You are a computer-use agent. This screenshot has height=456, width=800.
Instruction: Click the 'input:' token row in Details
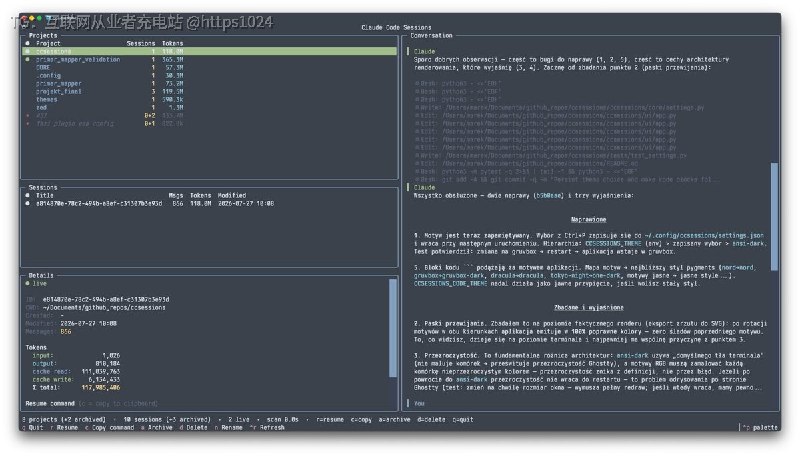(76, 356)
